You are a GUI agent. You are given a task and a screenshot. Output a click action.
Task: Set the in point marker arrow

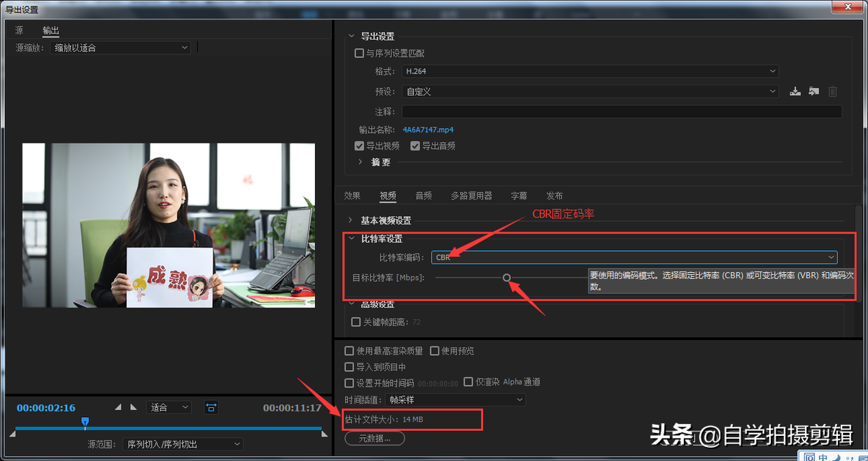point(118,406)
